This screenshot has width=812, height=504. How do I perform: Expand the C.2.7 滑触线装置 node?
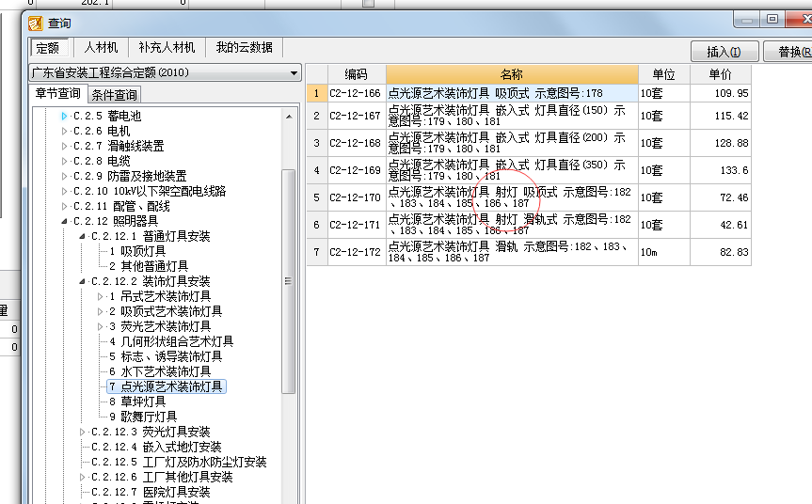point(64,146)
